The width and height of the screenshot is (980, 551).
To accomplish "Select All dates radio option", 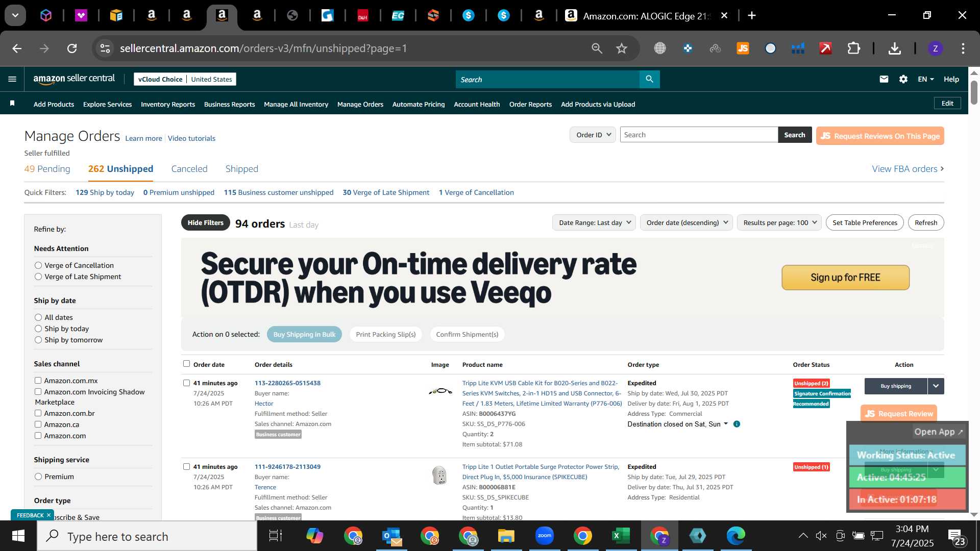I will coord(38,317).
